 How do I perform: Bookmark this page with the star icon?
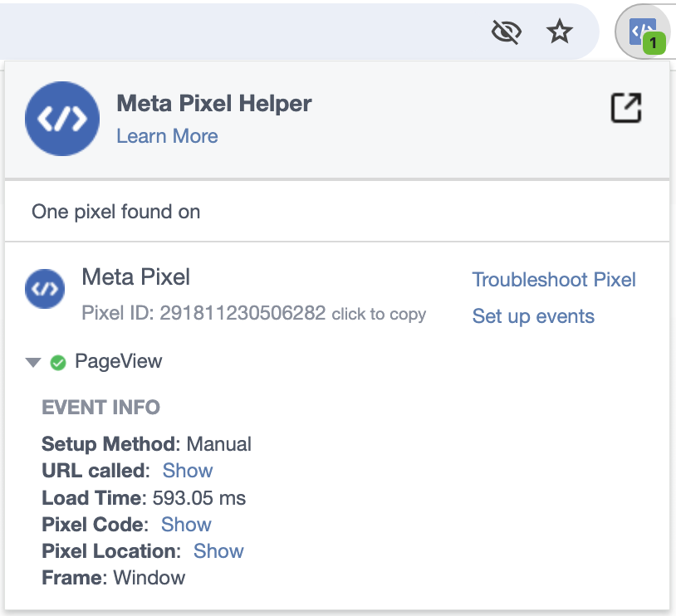[x=560, y=32]
